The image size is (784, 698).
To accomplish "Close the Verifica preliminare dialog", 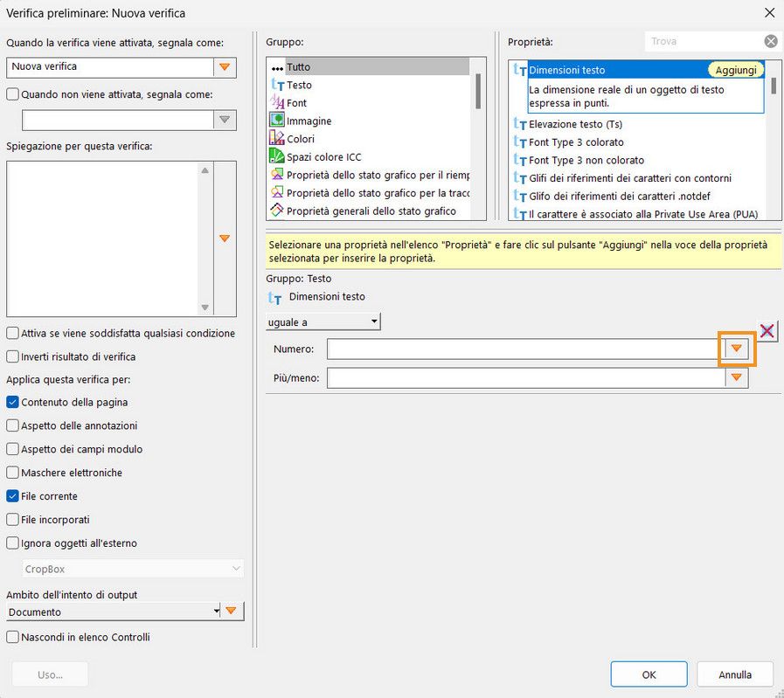I will 769,12.
